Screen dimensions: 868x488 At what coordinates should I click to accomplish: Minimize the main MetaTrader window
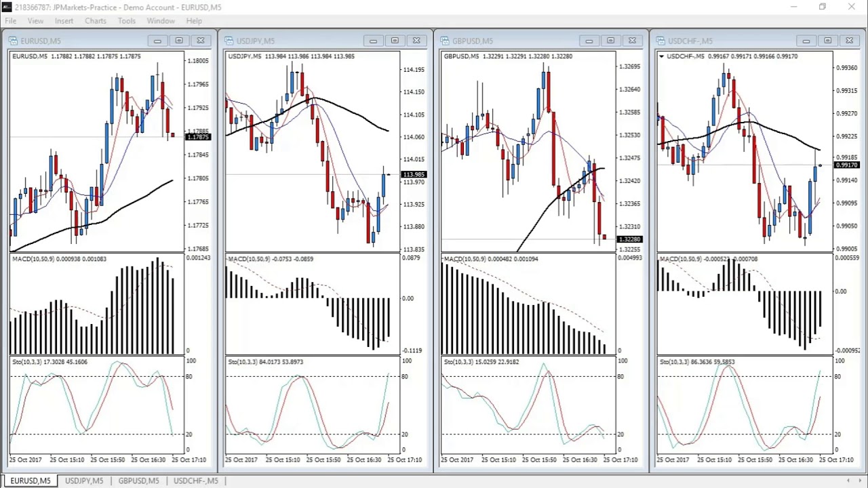click(793, 7)
